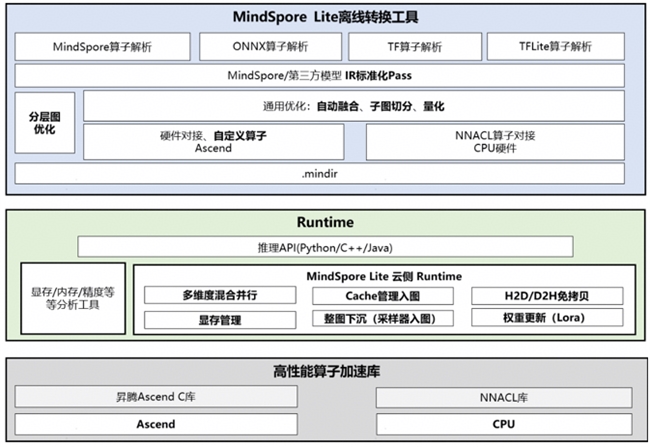Select the .mindir output bar
Screen dimensions: 650x447
[325, 174]
